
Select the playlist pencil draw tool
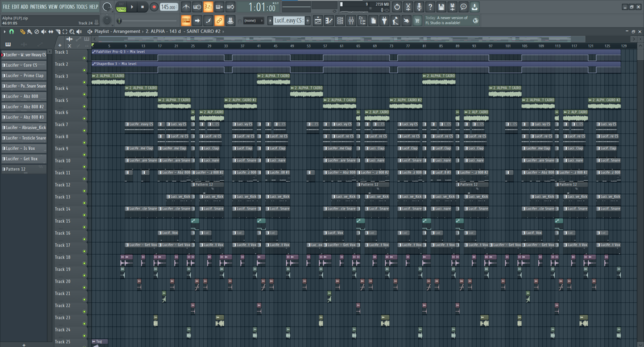pyautogui.click(x=22, y=31)
